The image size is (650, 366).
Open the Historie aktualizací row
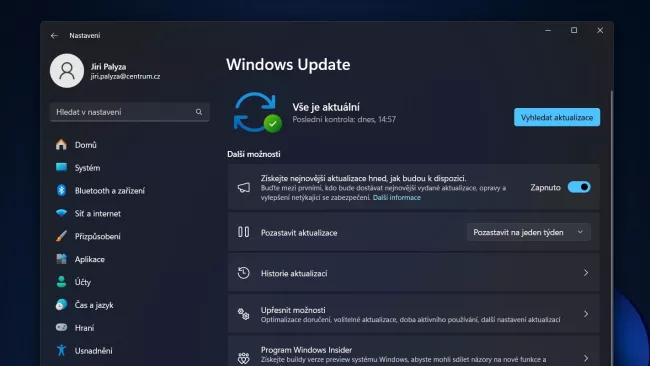coord(414,273)
